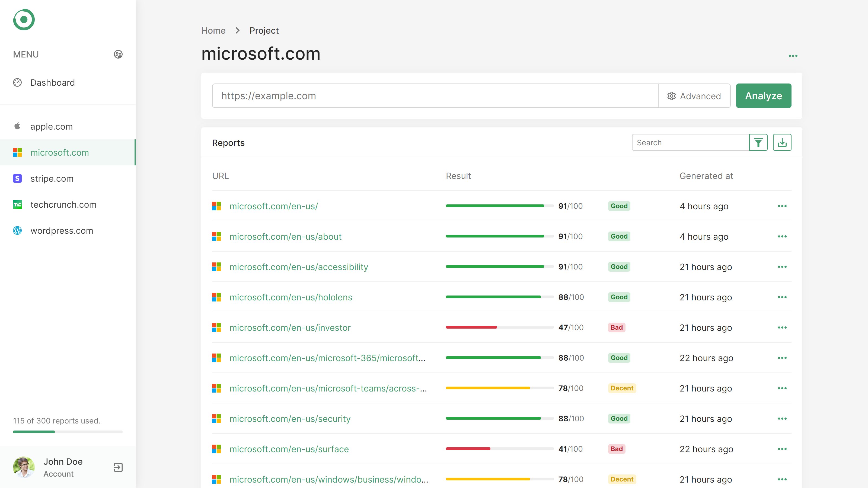The image size is (868, 488).
Task: Click the Apple logo icon in sidebar
Action: (17, 126)
